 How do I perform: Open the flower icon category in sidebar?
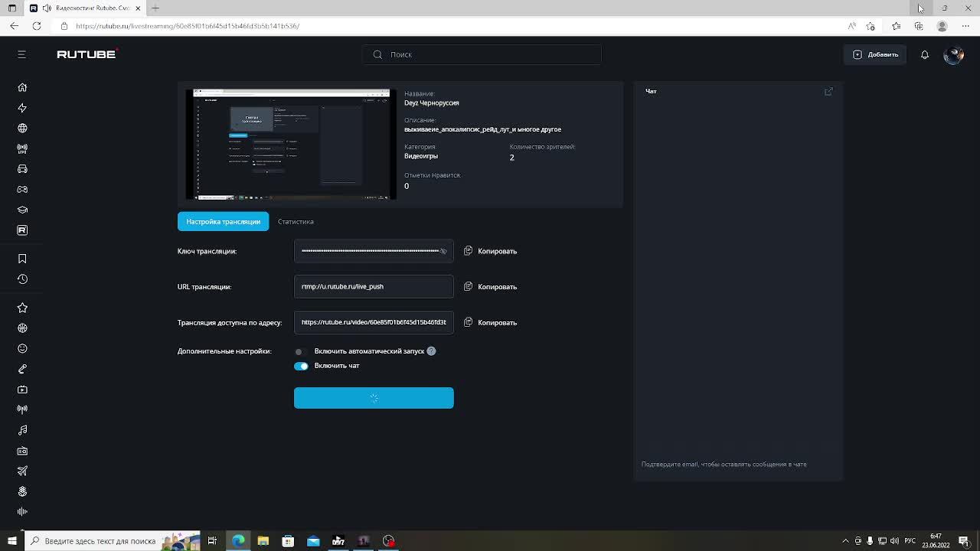point(22,491)
